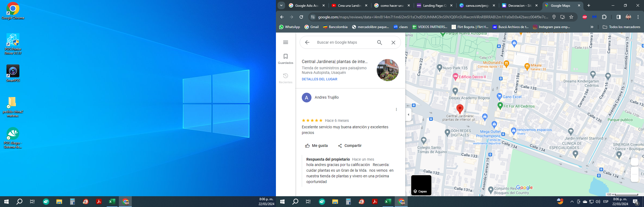This screenshot has width=644, height=207.
Task: Clear the Maps search with X icon
Action: pos(393,42)
